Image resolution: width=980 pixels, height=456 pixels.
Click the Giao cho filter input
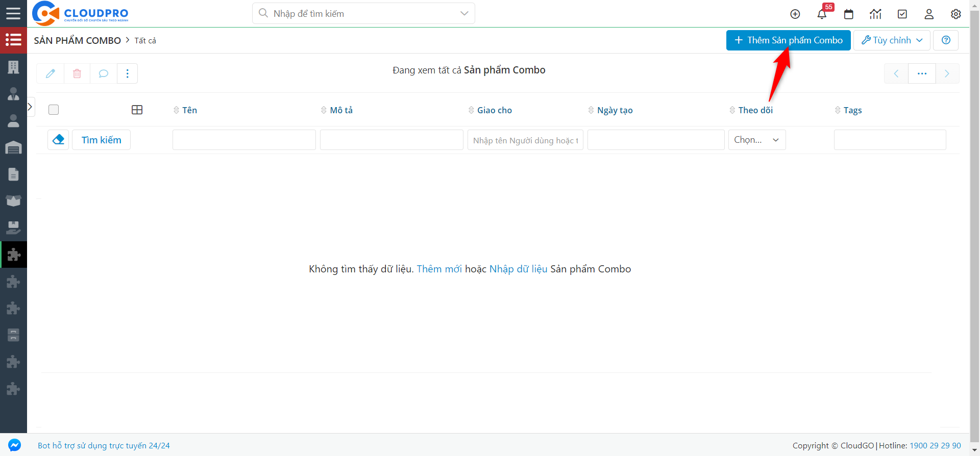525,140
